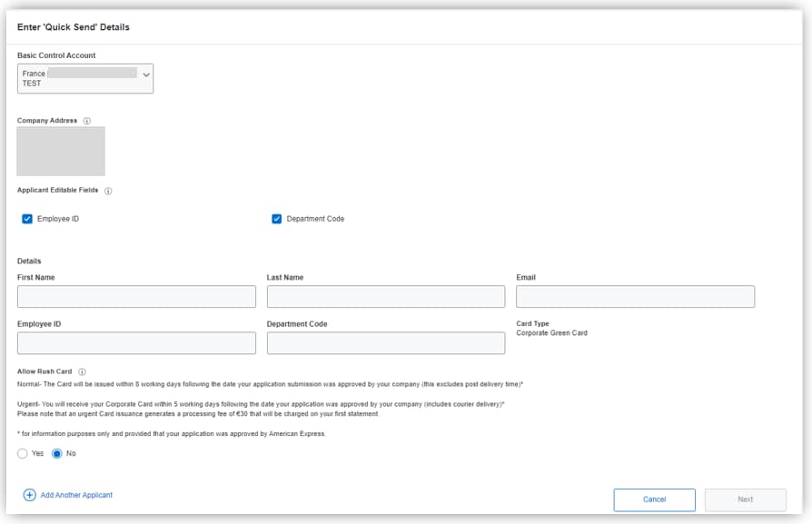Image resolution: width=812 pixels, height=524 pixels.
Task: Click the chevron arrow in the account selector
Action: tap(145, 74)
